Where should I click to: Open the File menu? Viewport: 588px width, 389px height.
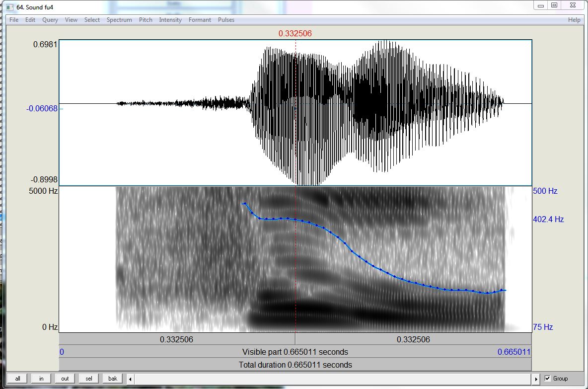coord(14,20)
